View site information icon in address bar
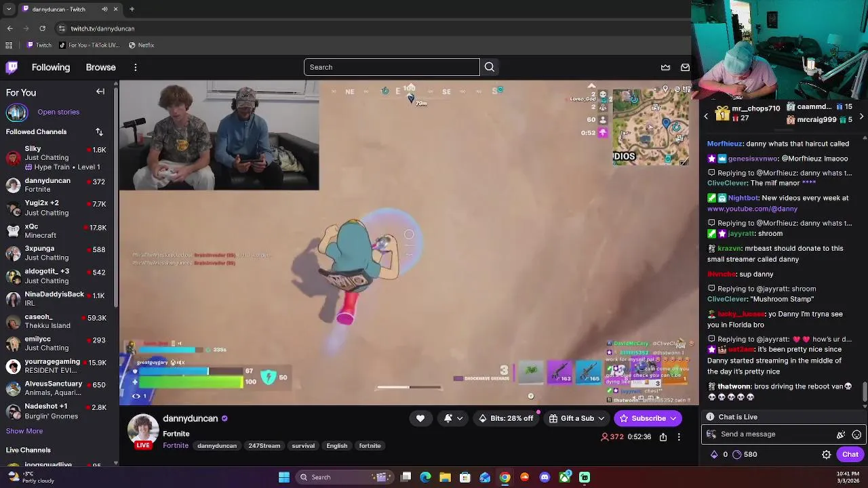The image size is (868, 488). 62,28
